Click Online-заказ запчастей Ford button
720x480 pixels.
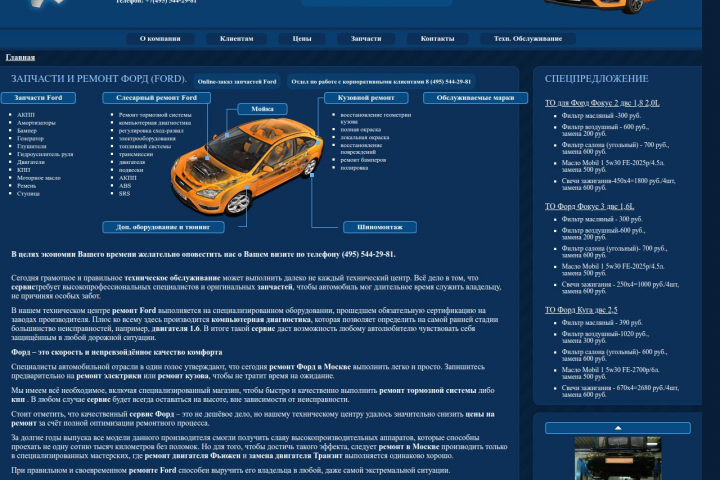[x=237, y=82]
